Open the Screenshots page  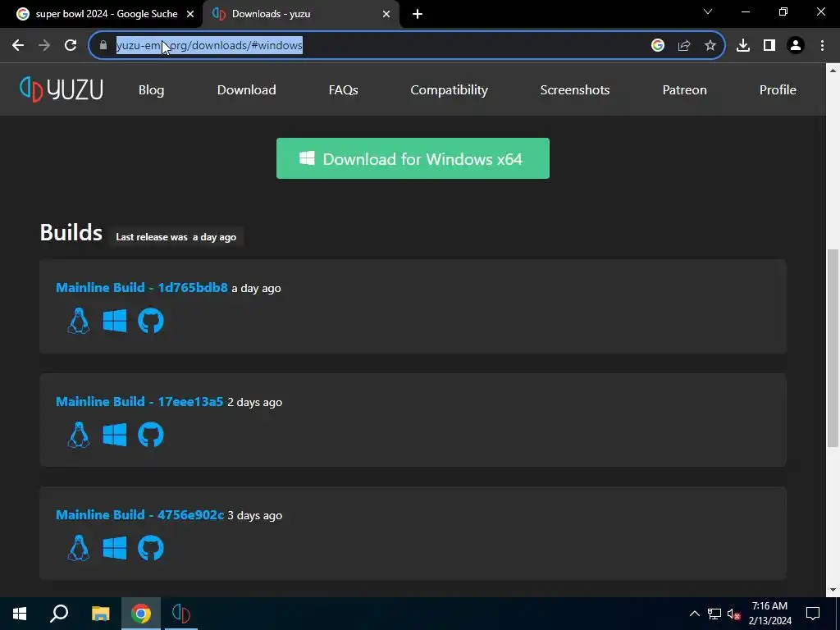point(575,90)
